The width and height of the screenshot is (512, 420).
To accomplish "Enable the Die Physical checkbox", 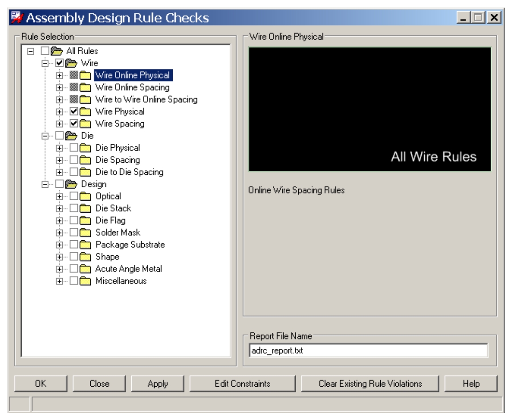I will tap(74, 148).
